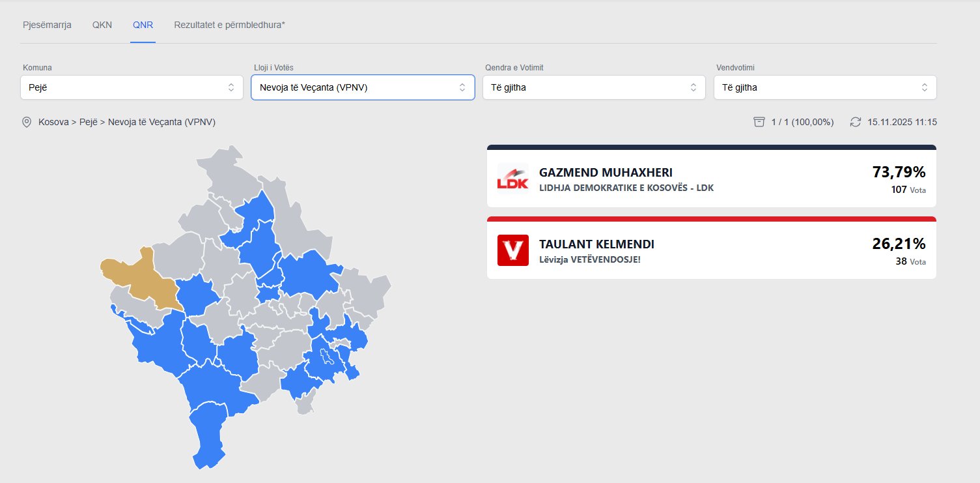Select the tan highlighted Pejë region on the map
Screen dimensions: 980x483
140,277
